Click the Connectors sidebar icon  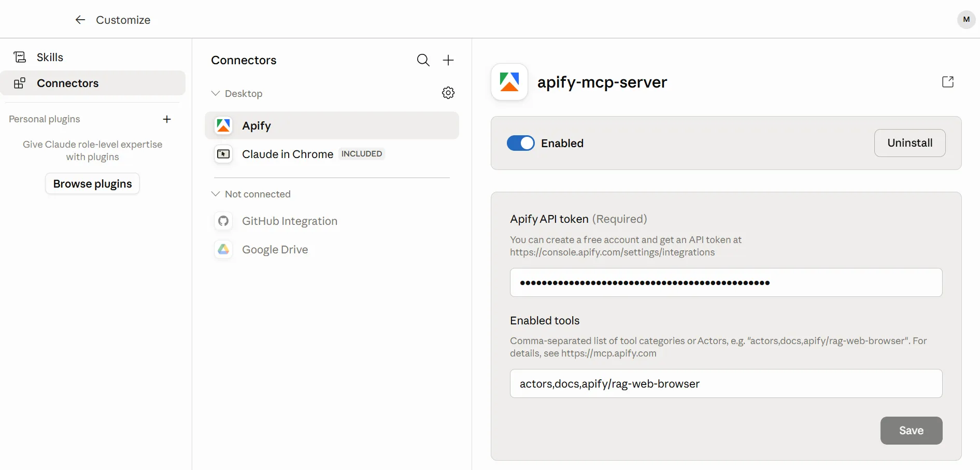pyautogui.click(x=20, y=83)
